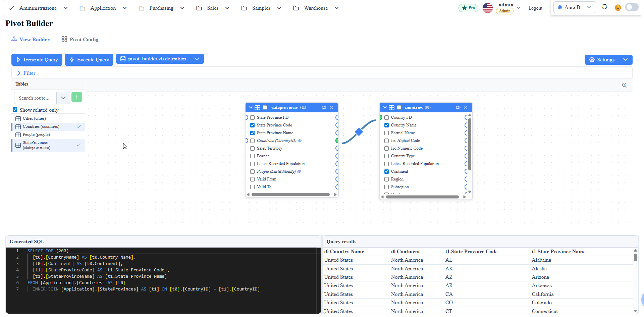Uncheck State Province Code field
Screen dimensions: 644x317
pos(253,125)
